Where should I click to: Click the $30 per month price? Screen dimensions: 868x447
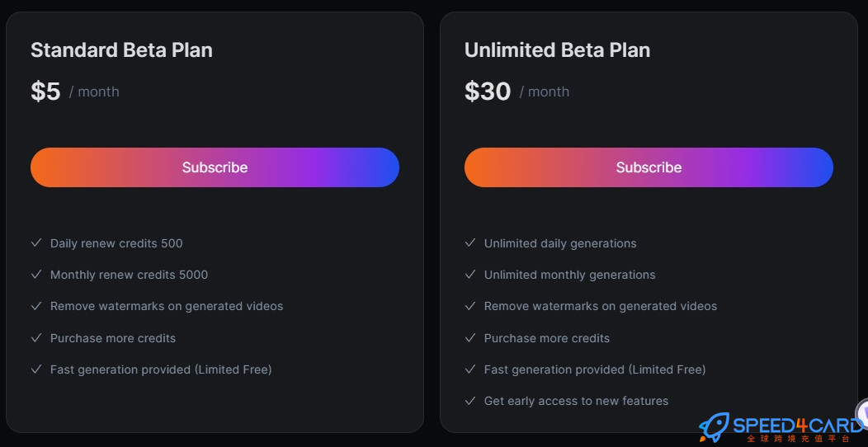coord(517,92)
